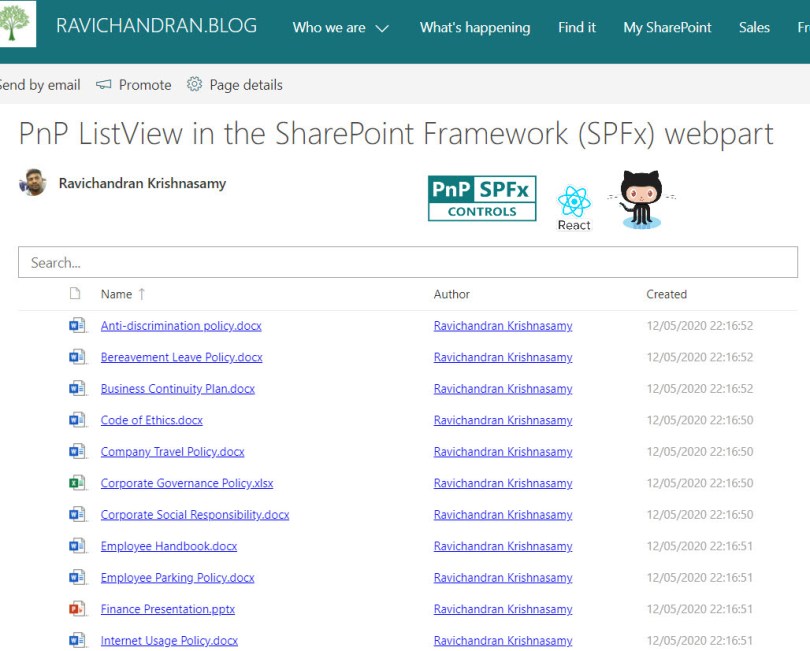The width and height of the screenshot is (810, 651).
Task: Focus the Search input field
Action: [408, 263]
